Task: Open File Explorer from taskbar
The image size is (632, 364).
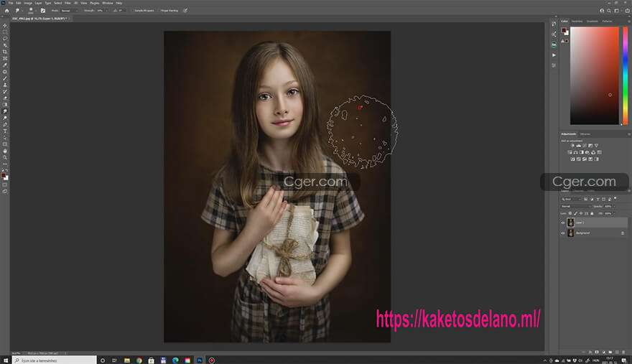Action: click(127, 360)
